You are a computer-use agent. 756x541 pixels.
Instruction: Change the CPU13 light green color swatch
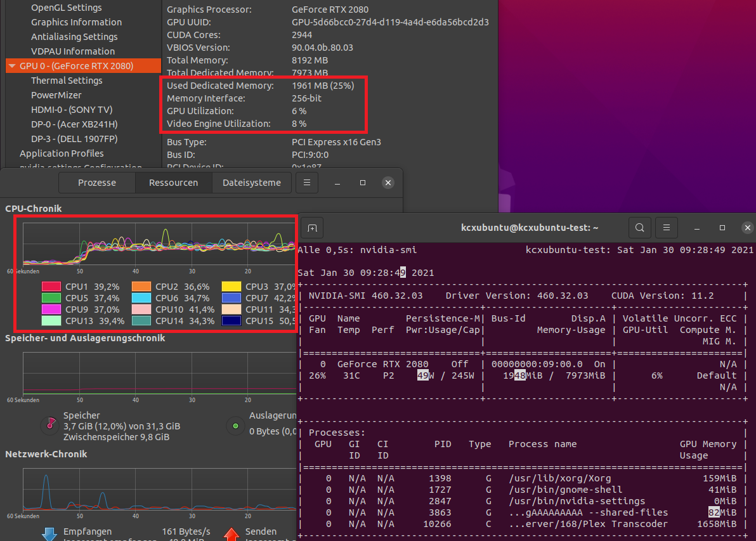pos(51,321)
